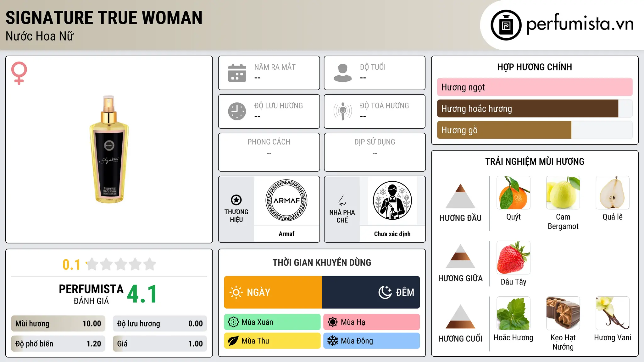Select the Mùa Xuân season tag
This screenshot has width=644, height=362.
coord(272,322)
